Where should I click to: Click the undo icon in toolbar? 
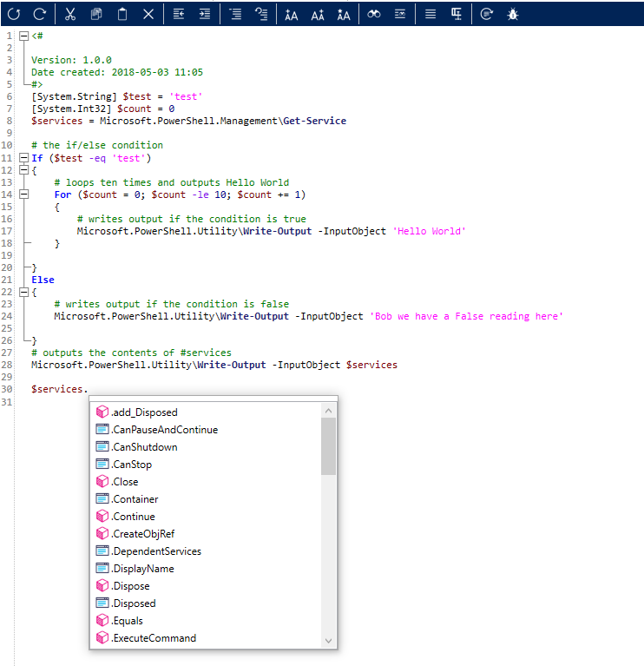coord(14,14)
